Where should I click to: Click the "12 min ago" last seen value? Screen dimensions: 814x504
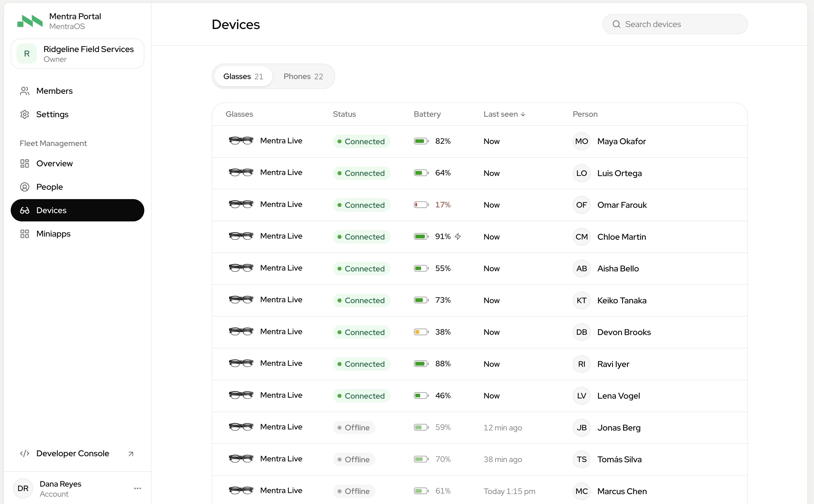pyautogui.click(x=503, y=428)
